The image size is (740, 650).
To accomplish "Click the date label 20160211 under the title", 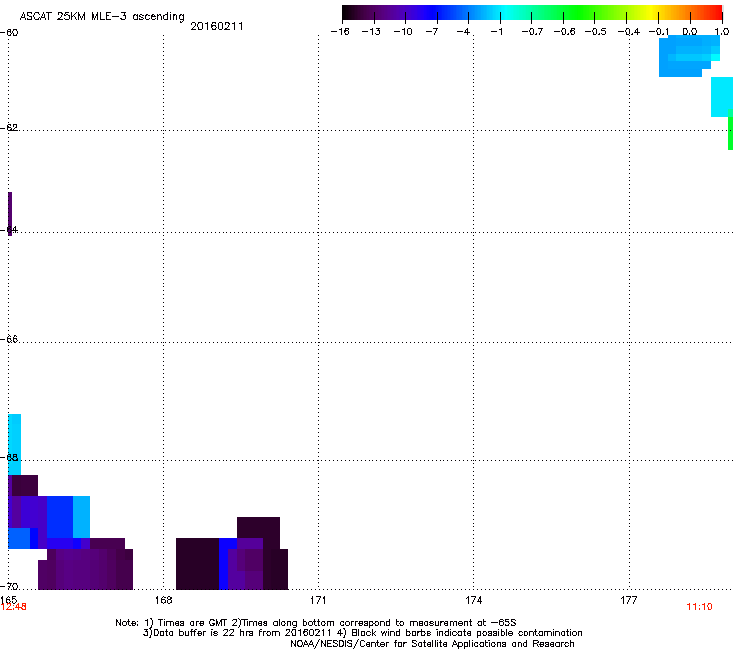I will coord(217,26).
